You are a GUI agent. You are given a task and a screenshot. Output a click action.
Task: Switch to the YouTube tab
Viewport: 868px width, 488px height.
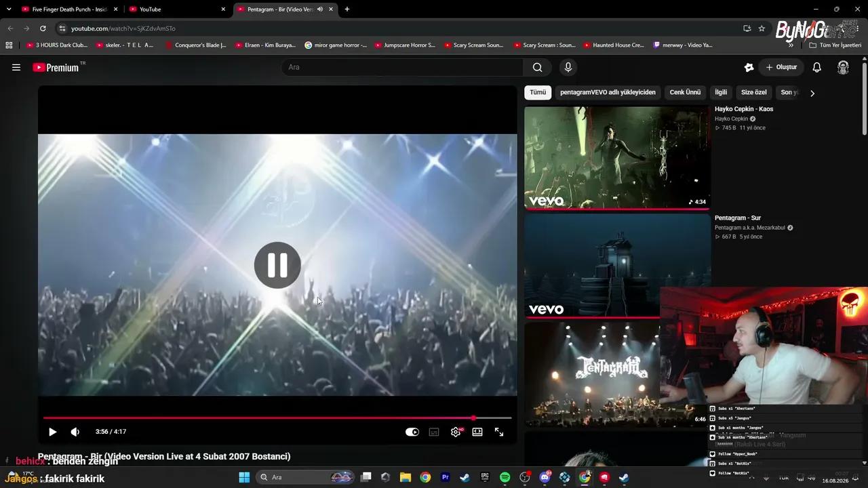coord(176,9)
